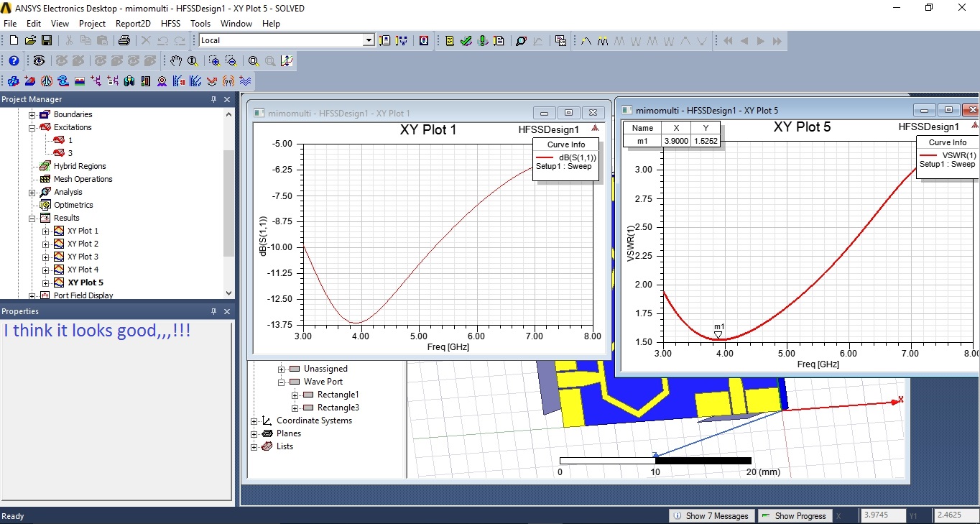Click the m1 marker on the VSWR curve
This screenshot has width=980, height=524.
718,335
